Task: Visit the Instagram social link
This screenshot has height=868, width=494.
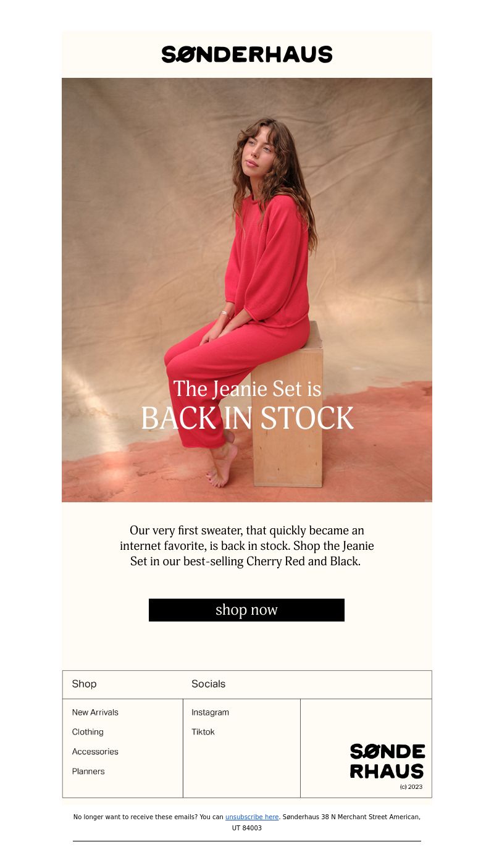Action: click(x=210, y=712)
